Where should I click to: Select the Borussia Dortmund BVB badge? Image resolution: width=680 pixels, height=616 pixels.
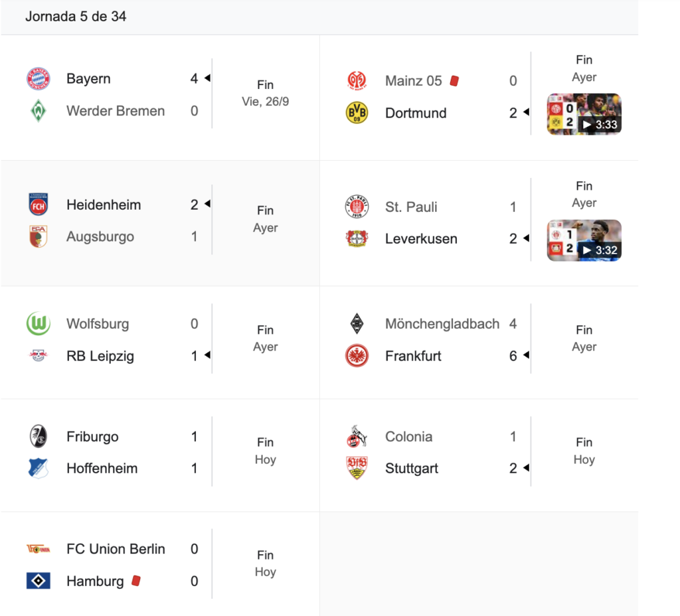pos(357,113)
